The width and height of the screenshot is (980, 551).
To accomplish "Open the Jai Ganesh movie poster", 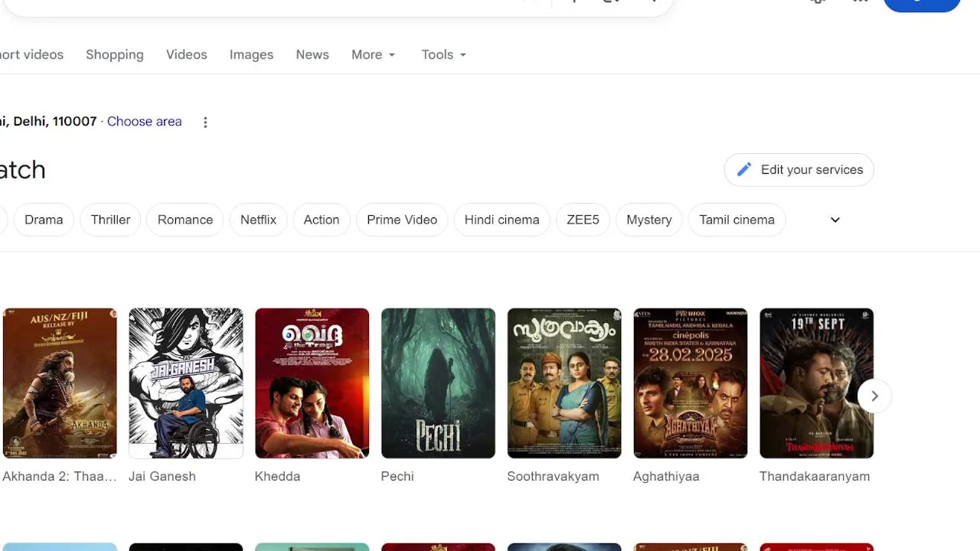I will (x=186, y=383).
